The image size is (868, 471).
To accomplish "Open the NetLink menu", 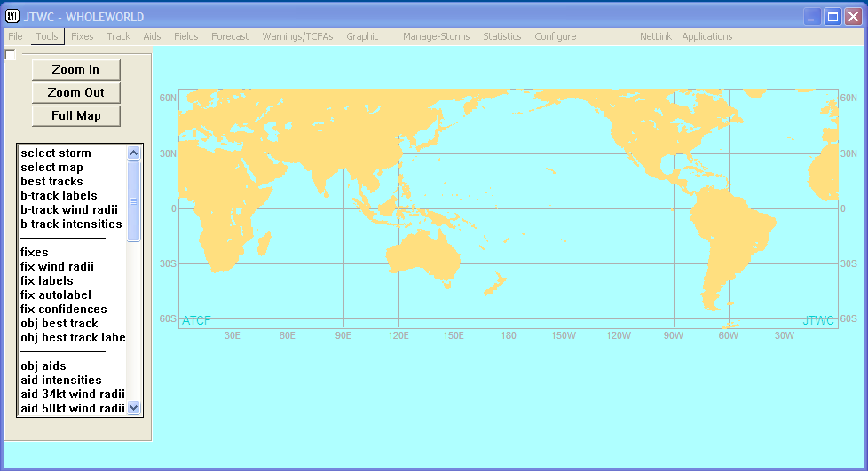I will pyautogui.click(x=655, y=36).
